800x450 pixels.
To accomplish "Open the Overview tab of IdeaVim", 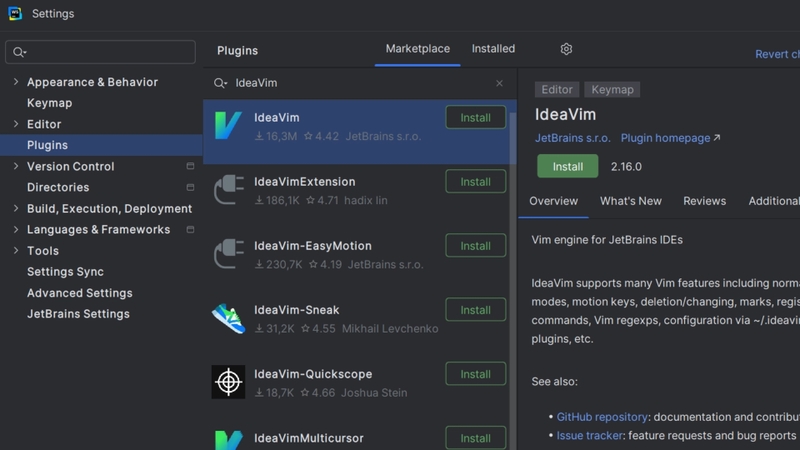I will (x=553, y=201).
